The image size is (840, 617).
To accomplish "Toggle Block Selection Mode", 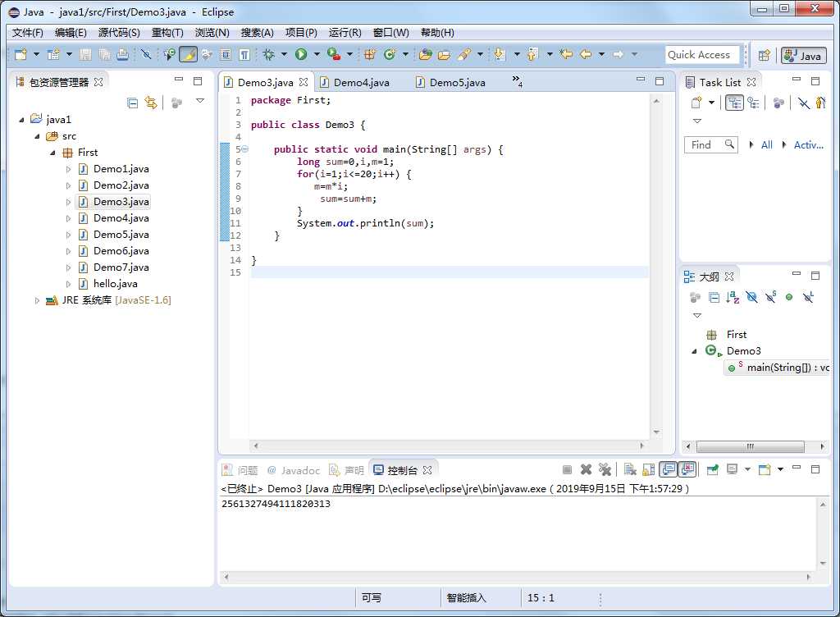I will click(226, 54).
